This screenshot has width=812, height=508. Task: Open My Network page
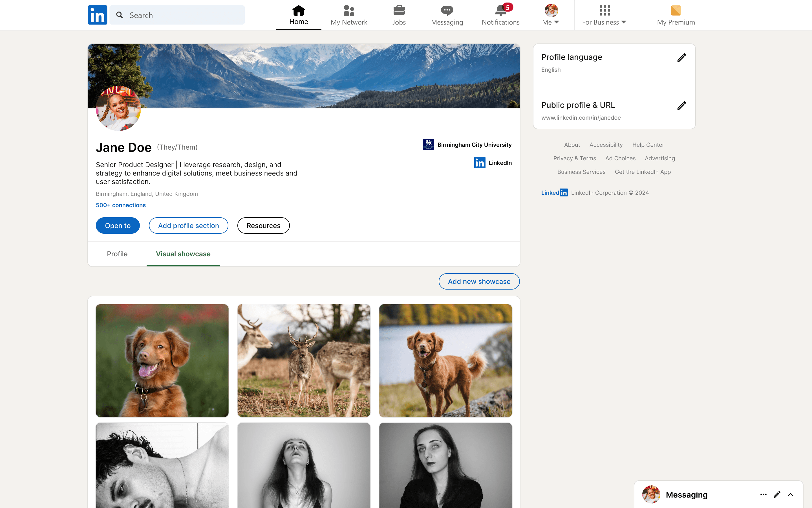pos(349,15)
